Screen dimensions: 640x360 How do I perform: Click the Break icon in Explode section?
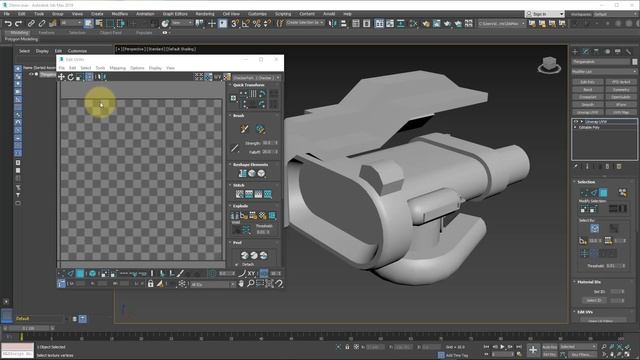[235, 216]
